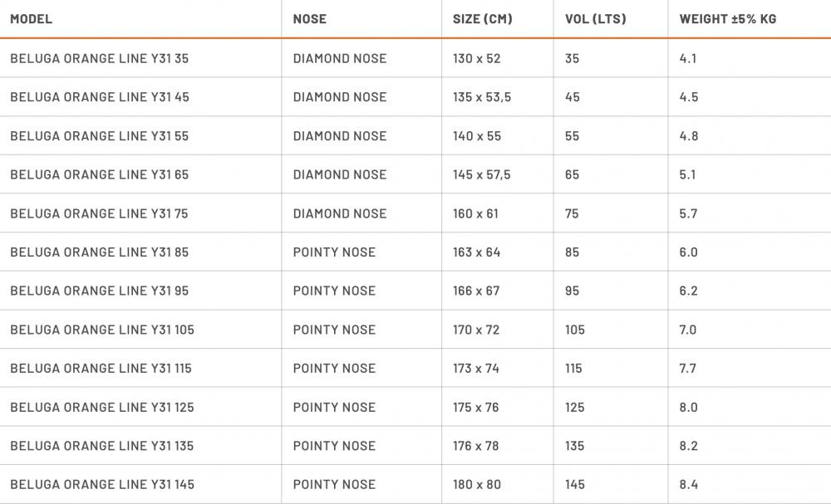The image size is (831, 504).
Task: Select the Pointy Nose cell for Y31 125
Action: 334,407
